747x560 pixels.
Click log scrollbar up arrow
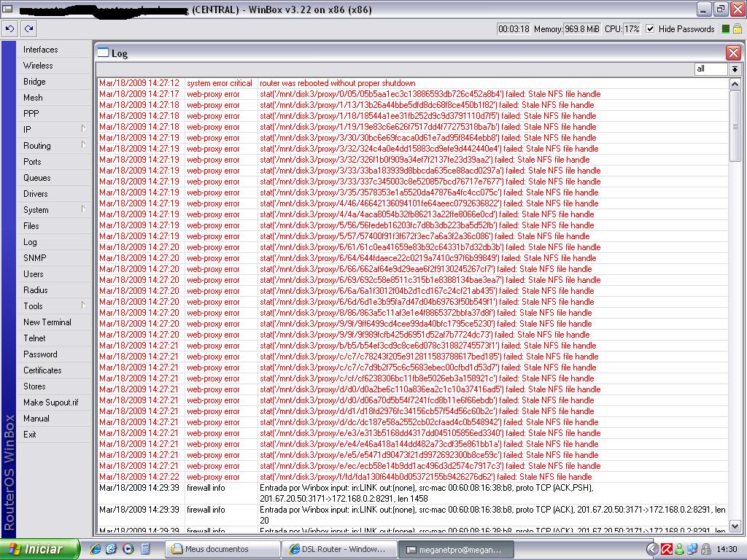point(735,85)
